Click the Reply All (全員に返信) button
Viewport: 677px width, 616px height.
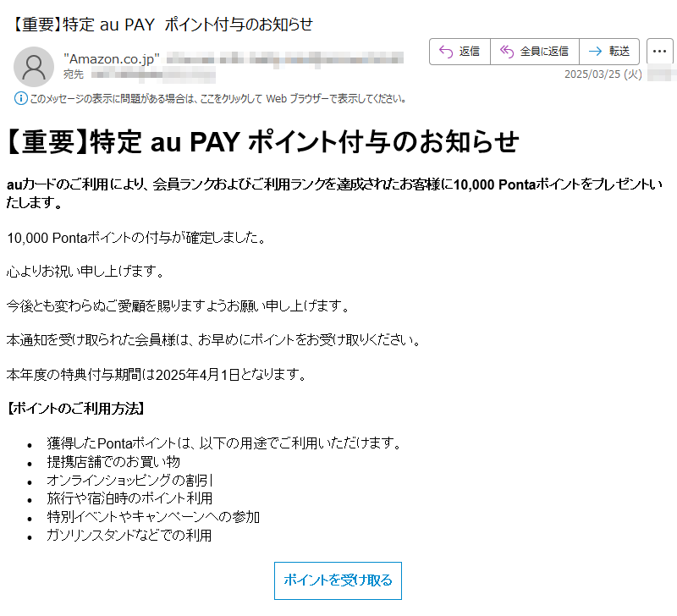[535, 52]
